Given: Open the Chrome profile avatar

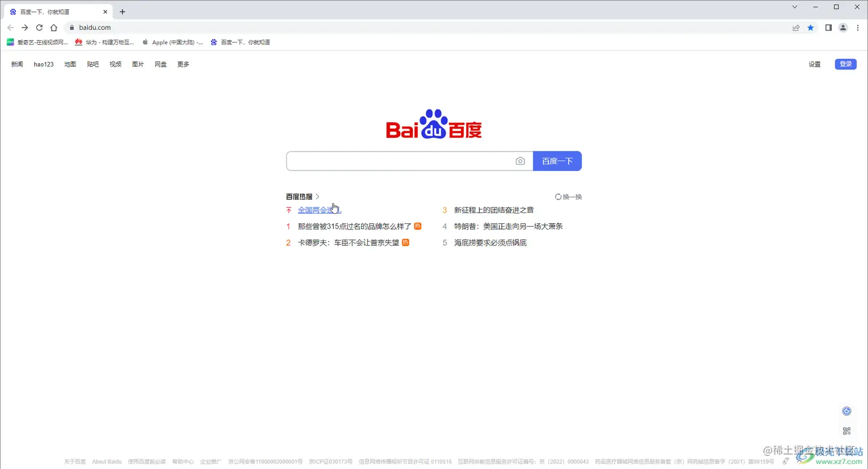Looking at the screenshot, I should [843, 27].
